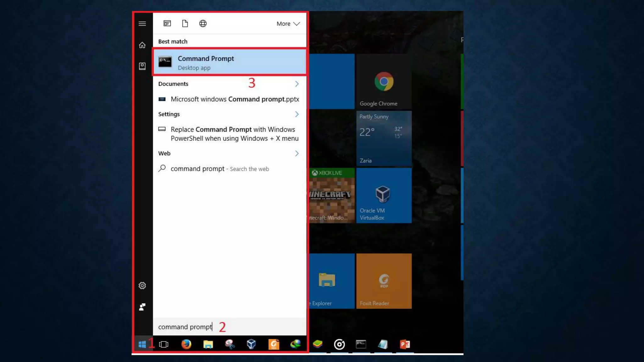This screenshot has height=362, width=644.
Task: Open the Command Prompt best match result
Action: click(x=230, y=62)
